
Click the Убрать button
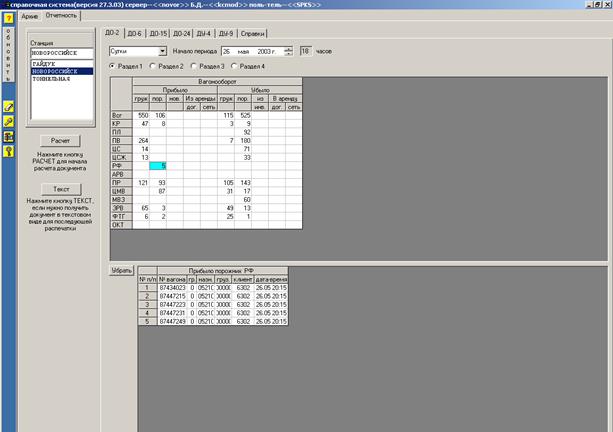[122, 270]
